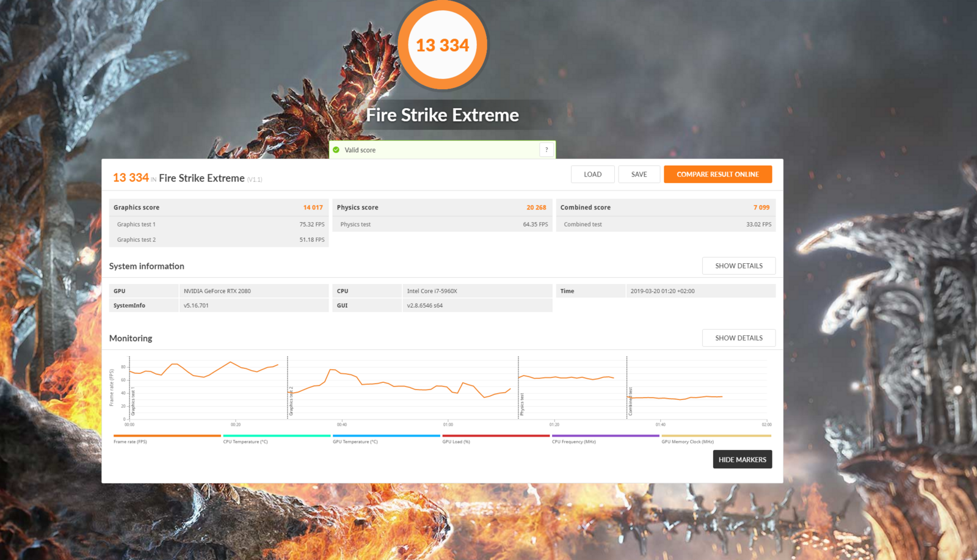Screen dimensions: 977x560
Task: Show details for Monitoring section
Action: 739,338
